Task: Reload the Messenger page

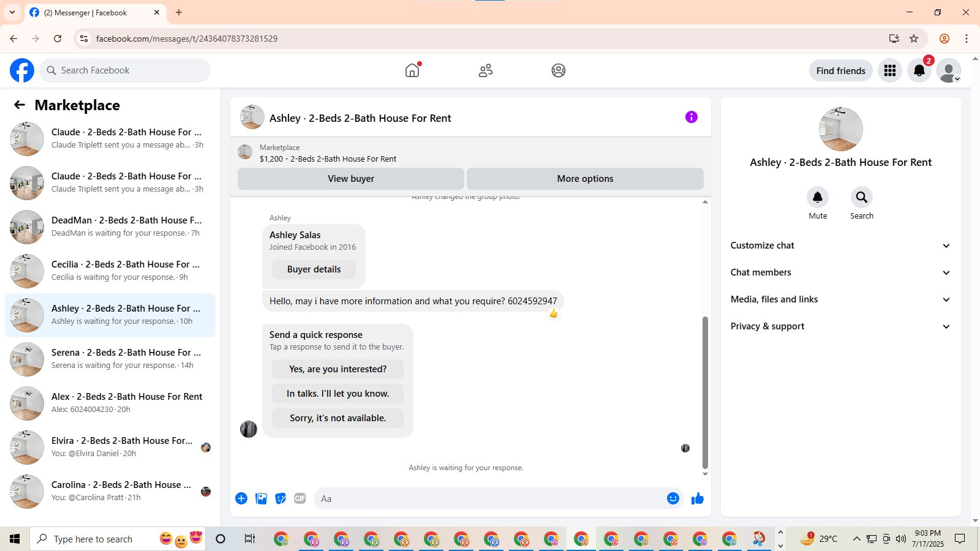Action: (x=58, y=39)
